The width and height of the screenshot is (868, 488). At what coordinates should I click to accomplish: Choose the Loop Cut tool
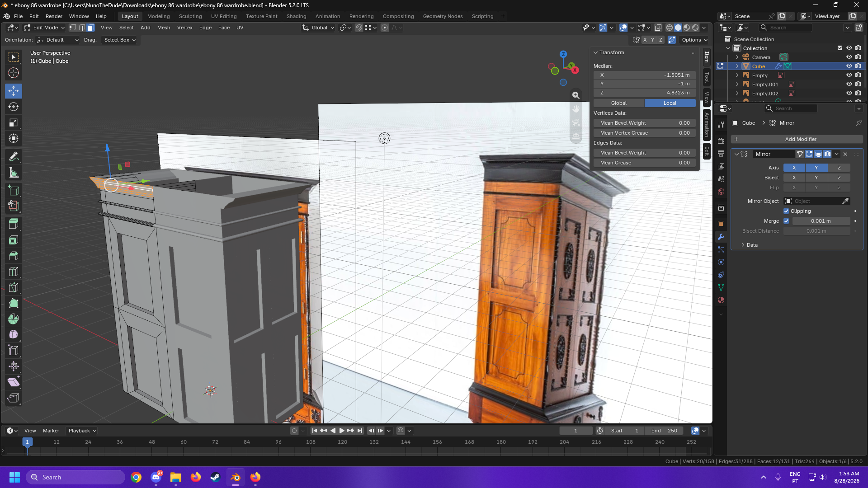(x=14, y=272)
